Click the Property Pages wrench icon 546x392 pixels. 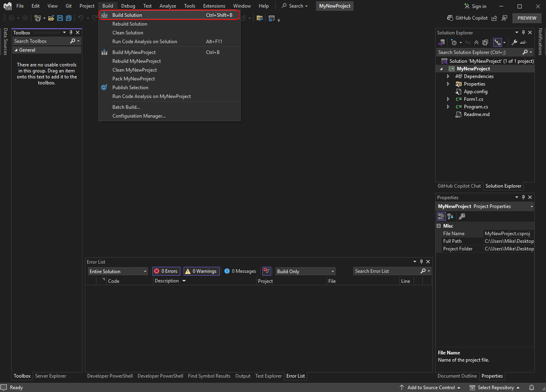pos(462,216)
